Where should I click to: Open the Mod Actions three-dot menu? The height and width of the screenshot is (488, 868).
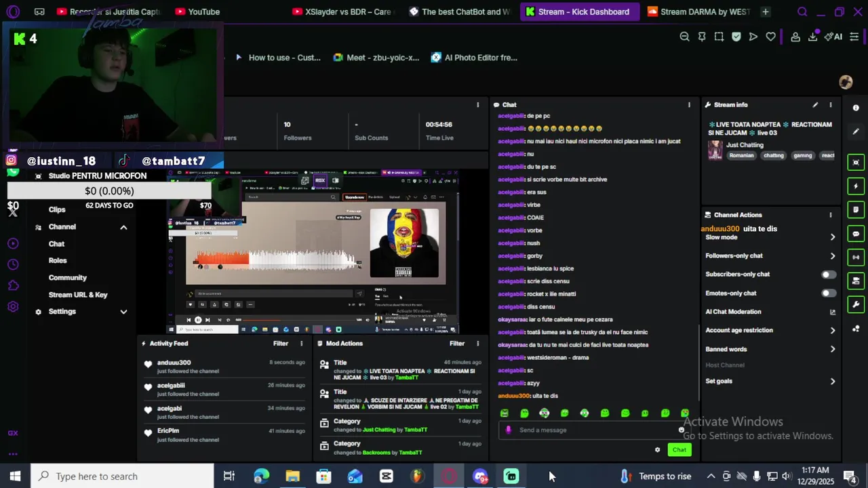477,344
